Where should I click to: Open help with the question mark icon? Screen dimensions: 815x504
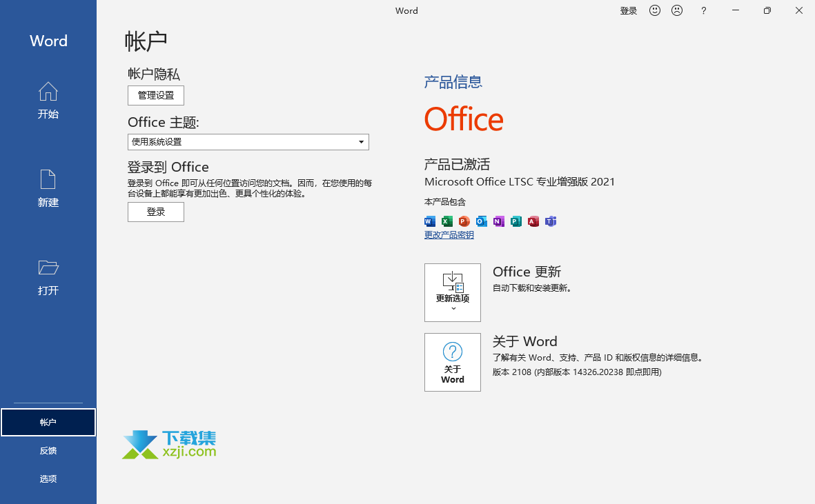click(704, 10)
